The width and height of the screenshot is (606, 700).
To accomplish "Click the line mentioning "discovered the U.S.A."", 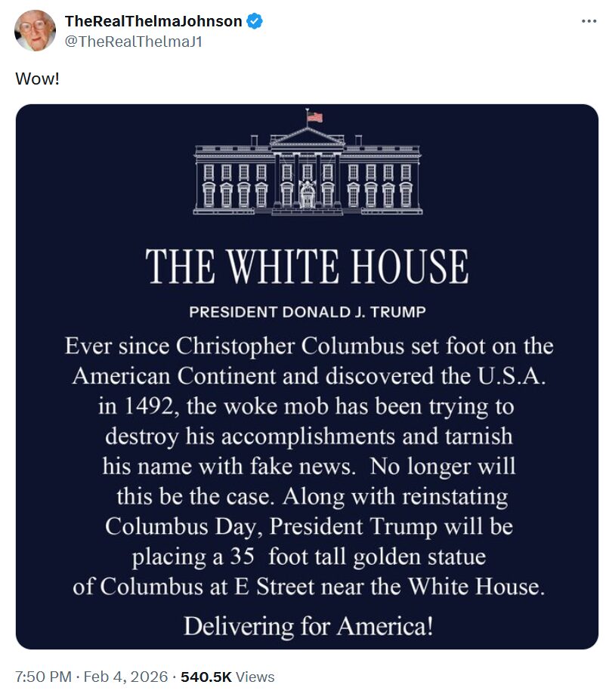I will coord(308,377).
